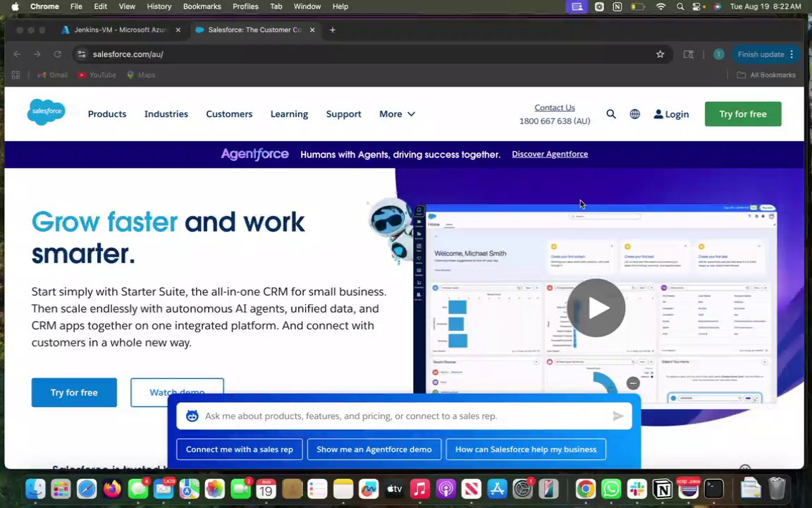Image resolution: width=812 pixels, height=508 pixels.
Task: Open the Products navigation menu
Action: pyautogui.click(x=107, y=114)
